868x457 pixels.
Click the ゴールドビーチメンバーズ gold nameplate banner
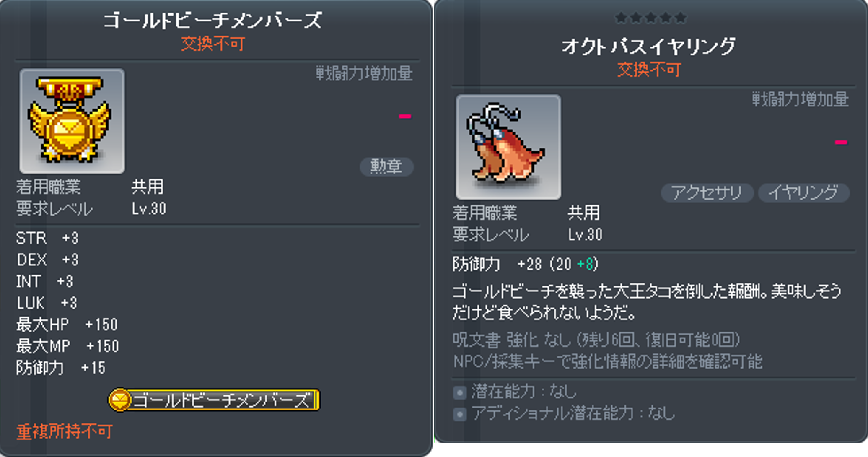214,400
